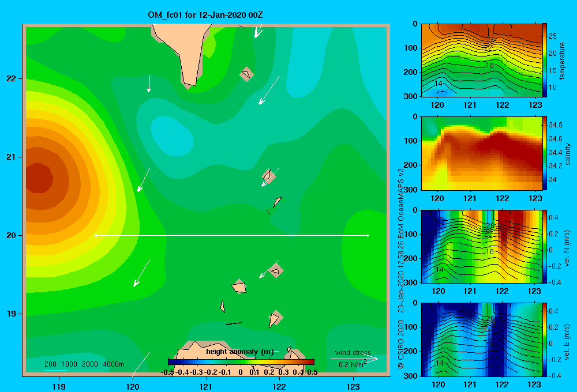Image resolution: width=577 pixels, height=392 pixels.
Task: Click the salinity colorbar beside the second panel
Action: pos(545,153)
